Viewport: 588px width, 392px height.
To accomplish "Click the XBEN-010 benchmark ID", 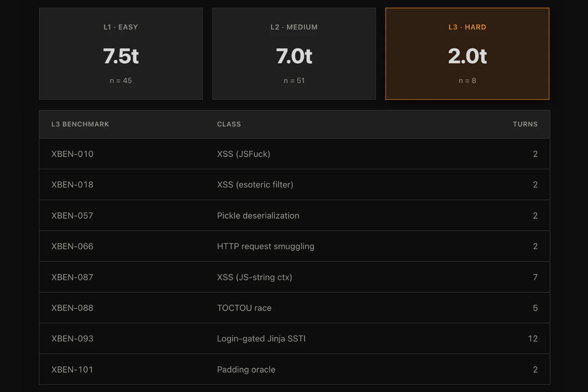I will (x=72, y=154).
